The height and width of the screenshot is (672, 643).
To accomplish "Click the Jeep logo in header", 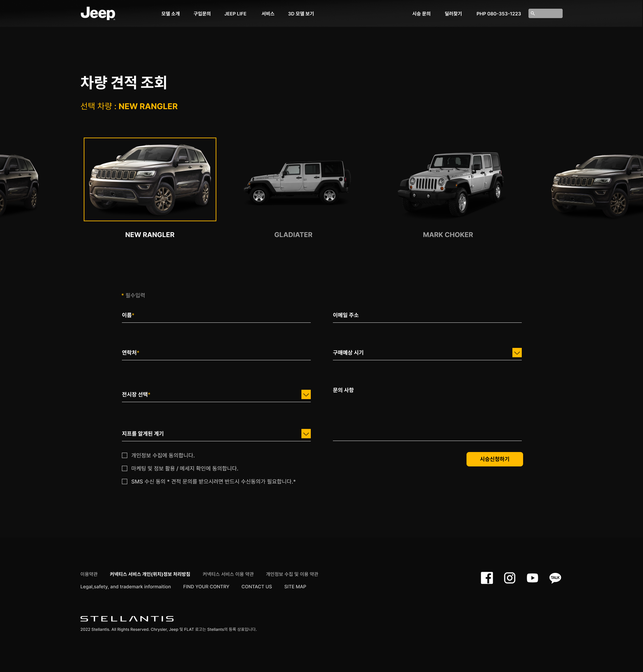I will coord(98,13).
